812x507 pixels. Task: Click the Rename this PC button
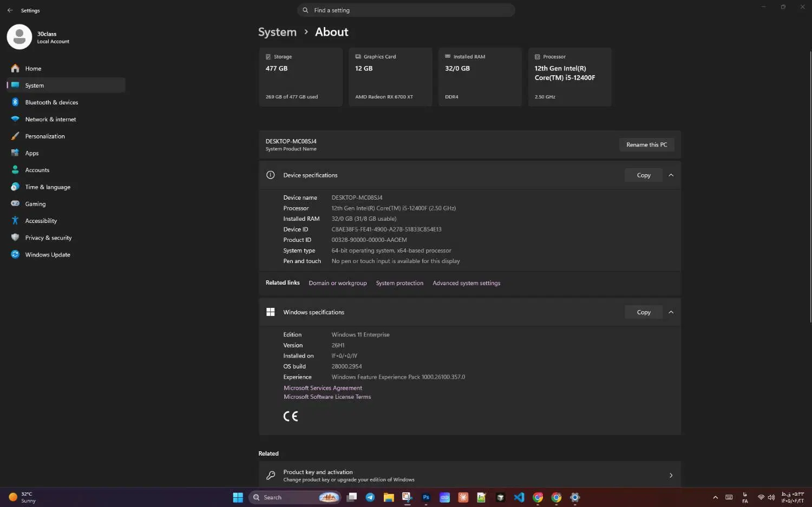646,144
